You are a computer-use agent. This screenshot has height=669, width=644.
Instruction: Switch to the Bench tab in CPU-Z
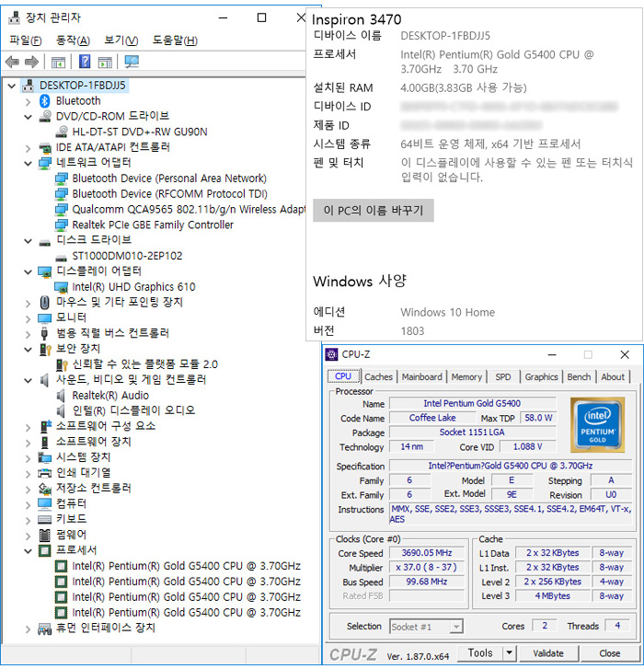point(579,376)
